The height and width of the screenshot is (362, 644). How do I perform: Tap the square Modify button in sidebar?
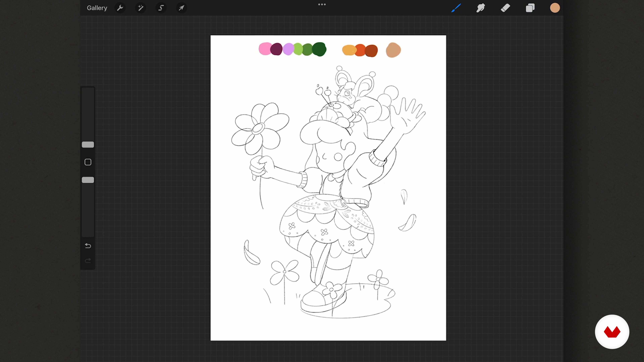click(x=88, y=162)
